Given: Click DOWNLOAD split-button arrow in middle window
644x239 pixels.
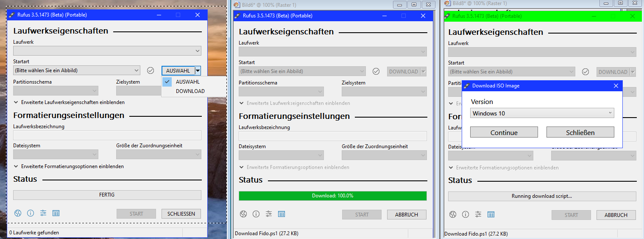Looking at the screenshot, I should click(x=424, y=71).
